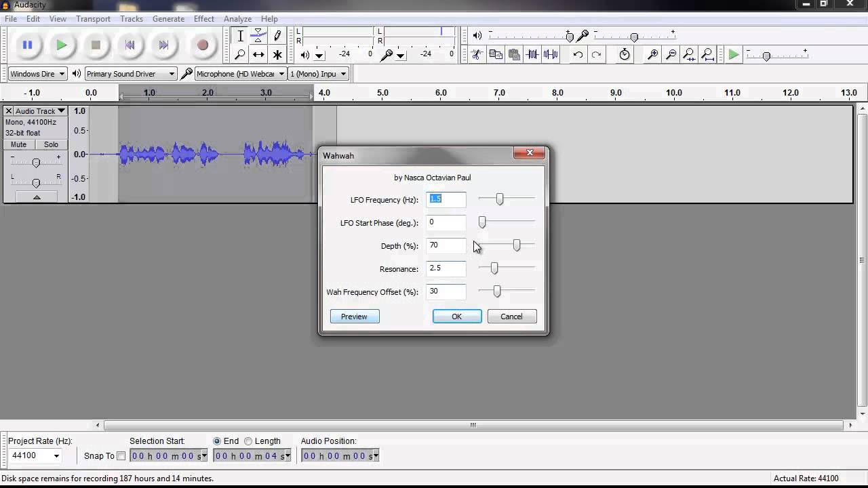Click the Stop transport button

(96, 45)
